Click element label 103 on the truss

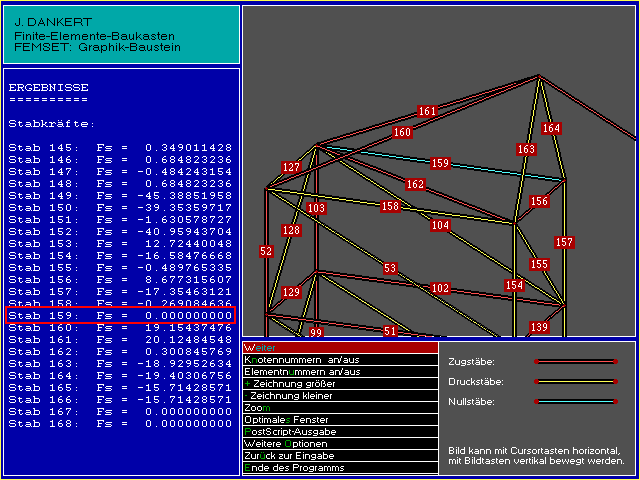click(316, 209)
